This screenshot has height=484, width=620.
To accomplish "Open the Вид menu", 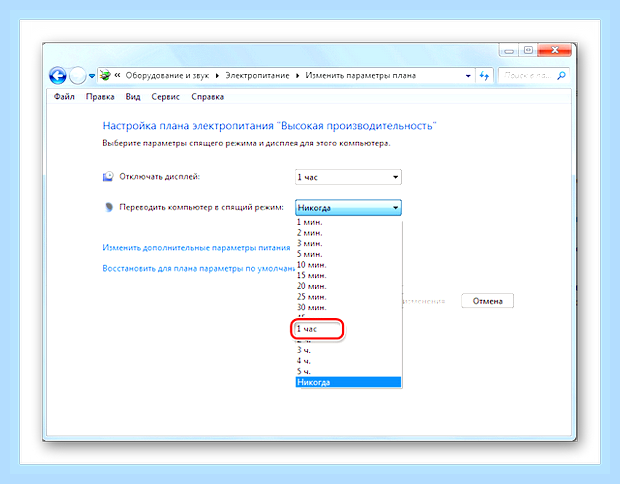I will pyautogui.click(x=133, y=97).
